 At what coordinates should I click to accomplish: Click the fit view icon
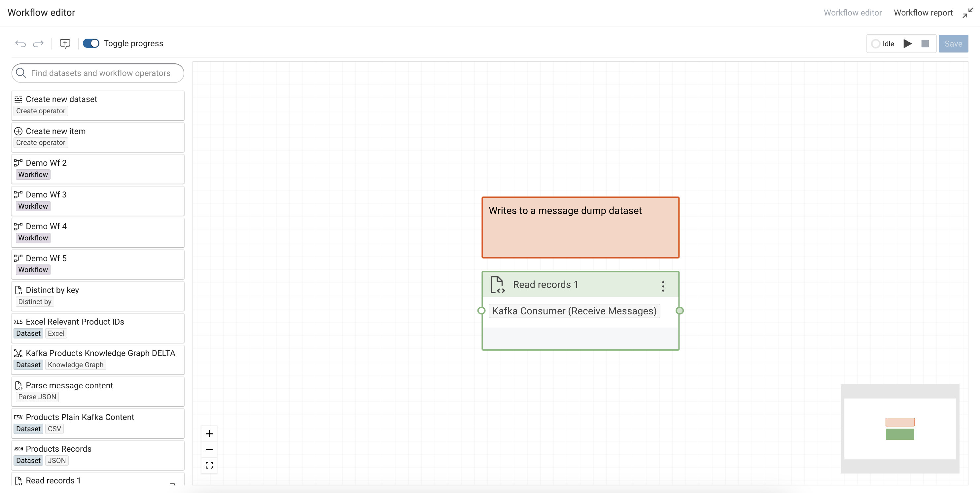pos(209,465)
